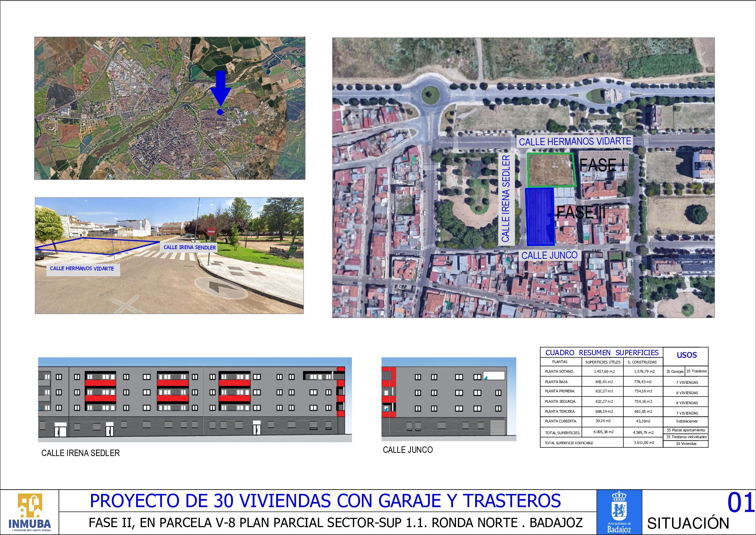This screenshot has height=535, width=756.
Task: Click the USOS column header
Action: point(686,355)
